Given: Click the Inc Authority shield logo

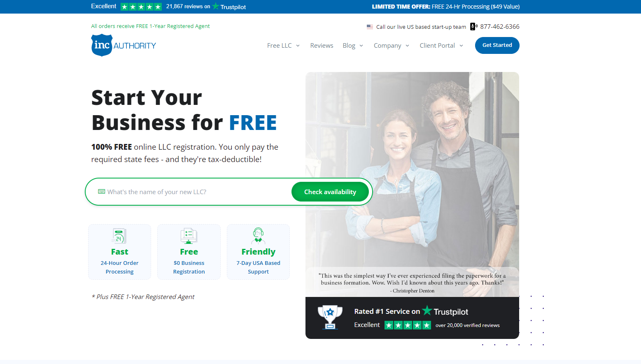Looking at the screenshot, I should click(102, 45).
